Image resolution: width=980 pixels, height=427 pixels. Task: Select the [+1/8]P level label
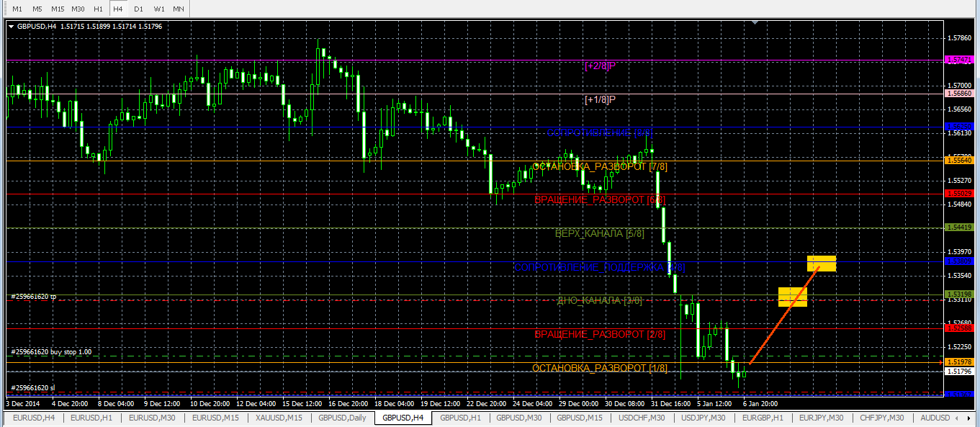tap(601, 99)
